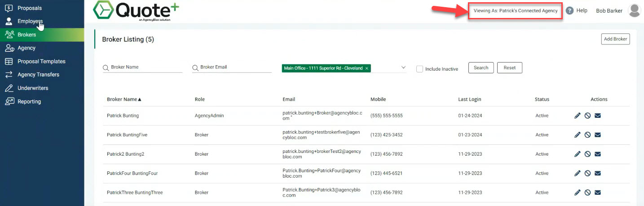Screen dimensions: 644x206
Task: Select Patrick Bunting broker name
Action: point(123,116)
